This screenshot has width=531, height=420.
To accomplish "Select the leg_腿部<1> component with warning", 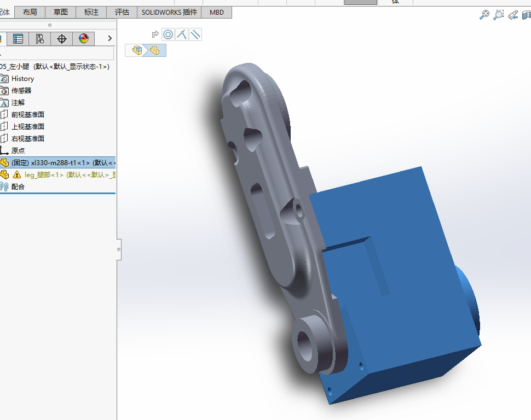I will 70,174.
